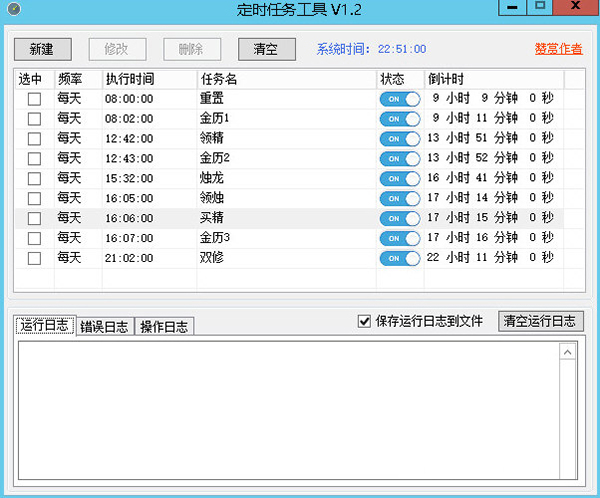Select execution time 15:32:00 cell
The image size is (600, 498).
129,179
